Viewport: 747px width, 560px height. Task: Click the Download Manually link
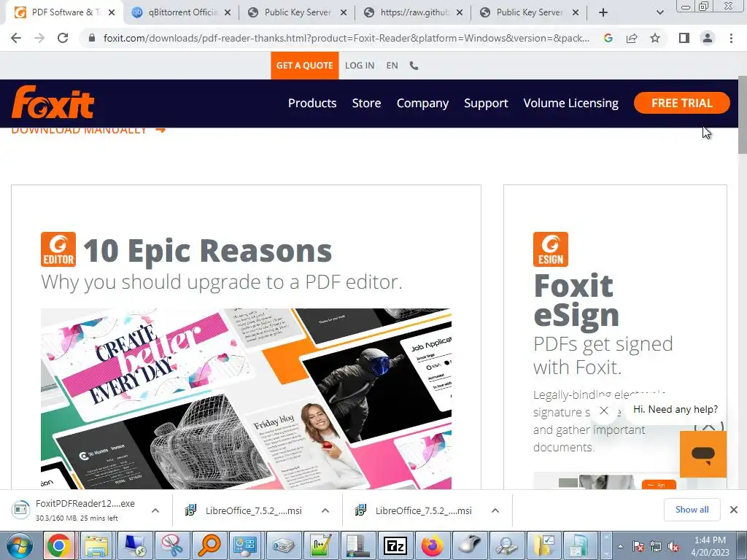(88, 131)
